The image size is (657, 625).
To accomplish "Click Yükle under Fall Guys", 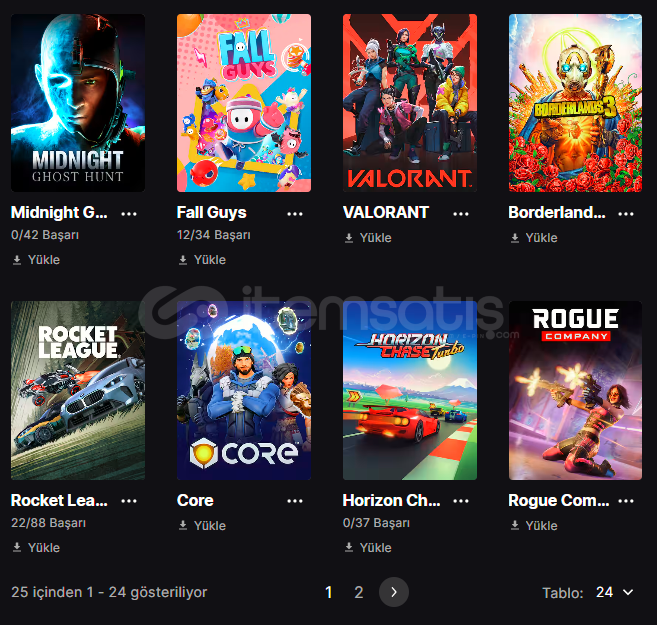I will 202,260.
